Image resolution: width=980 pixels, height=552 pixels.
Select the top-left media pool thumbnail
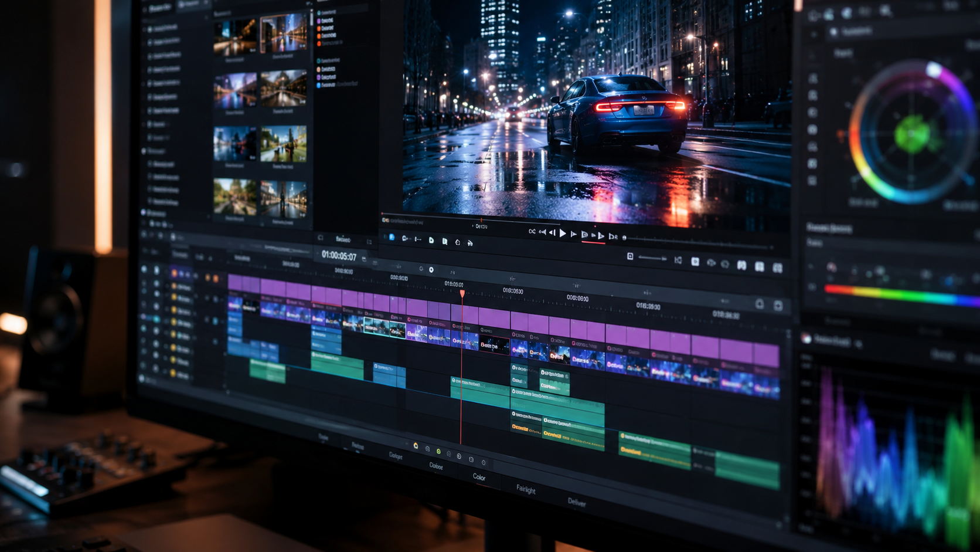235,37
